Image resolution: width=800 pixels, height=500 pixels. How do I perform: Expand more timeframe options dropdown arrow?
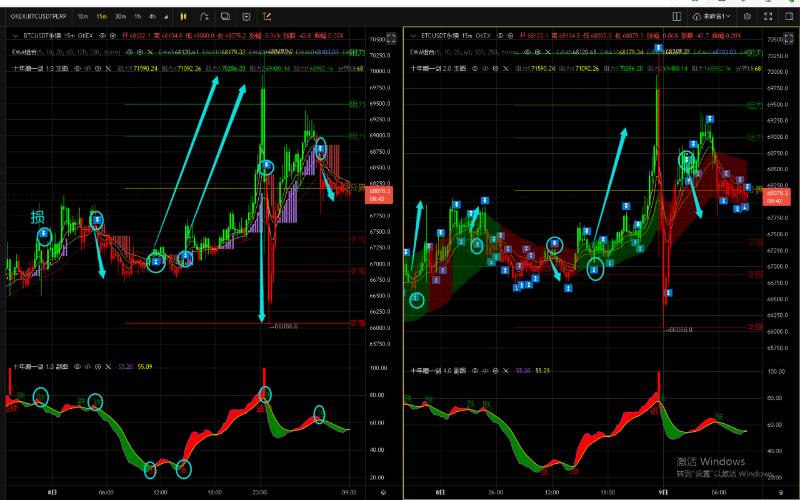pyautogui.click(x=166, y=17)
